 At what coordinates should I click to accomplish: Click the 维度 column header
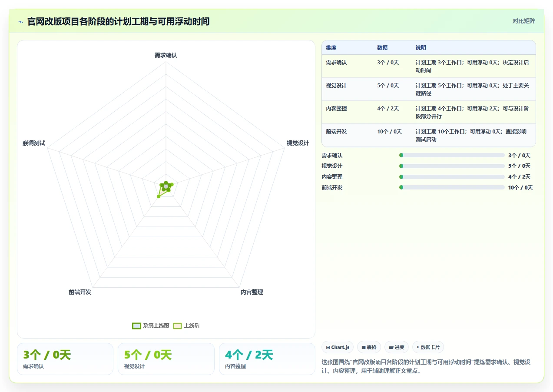coord(331,48)
